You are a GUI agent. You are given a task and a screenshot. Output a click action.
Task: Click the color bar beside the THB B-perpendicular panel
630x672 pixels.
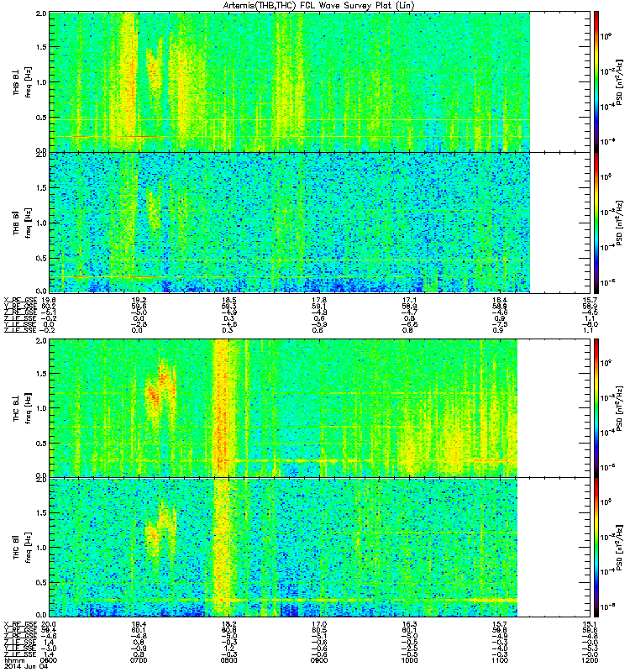coord(596,81)
